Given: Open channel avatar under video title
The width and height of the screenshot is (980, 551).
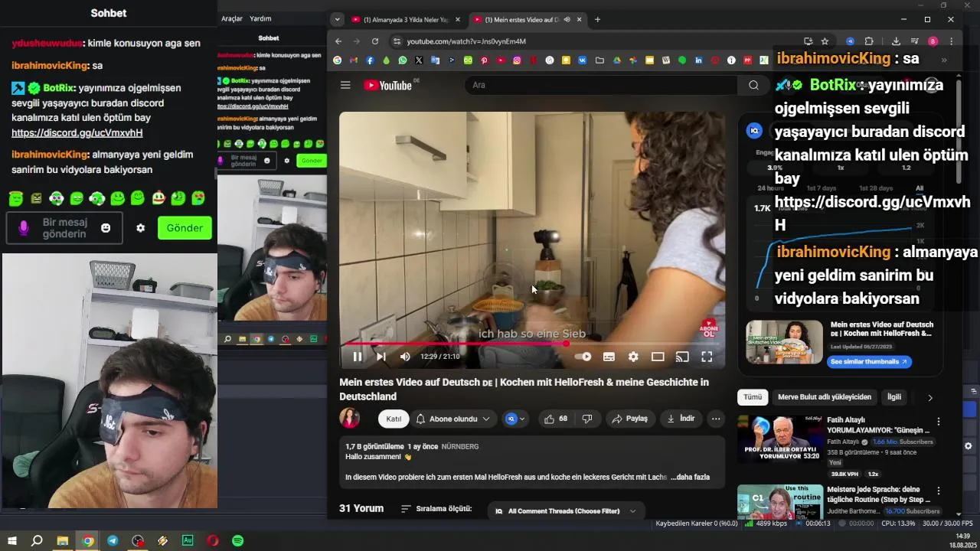Looking at the screenshot, I should pyautogui.click(x=350, y=418).
